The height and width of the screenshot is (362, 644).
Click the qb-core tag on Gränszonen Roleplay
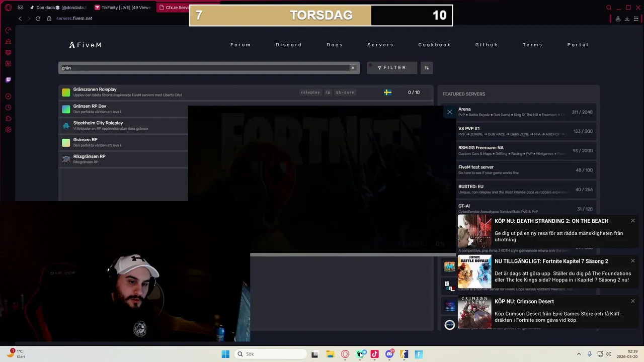click(345, 93)
